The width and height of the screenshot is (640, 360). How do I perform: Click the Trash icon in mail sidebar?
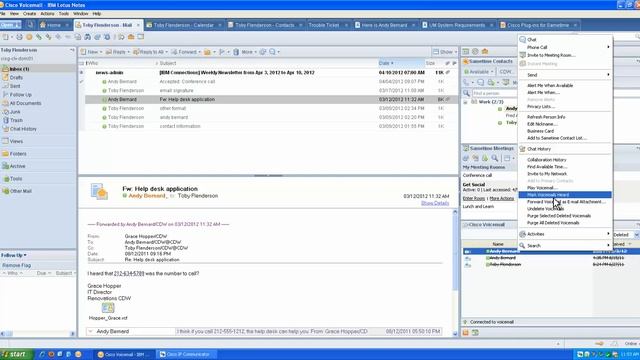[x=5, y=120]
